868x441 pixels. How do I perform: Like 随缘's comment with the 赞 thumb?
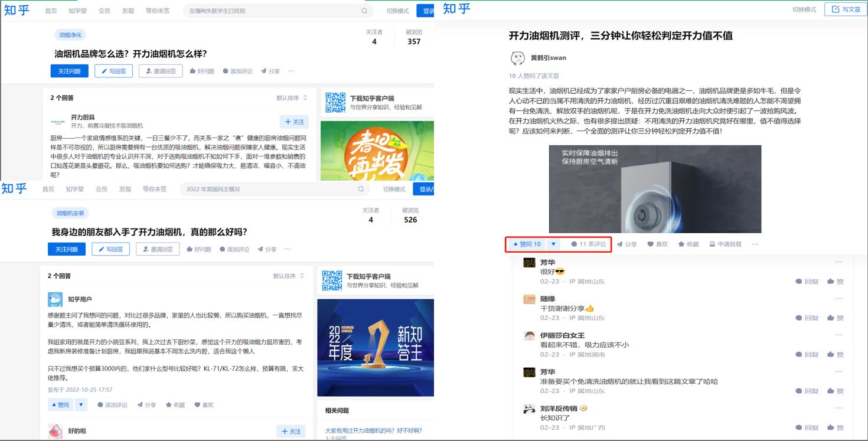tap(835, 318)
